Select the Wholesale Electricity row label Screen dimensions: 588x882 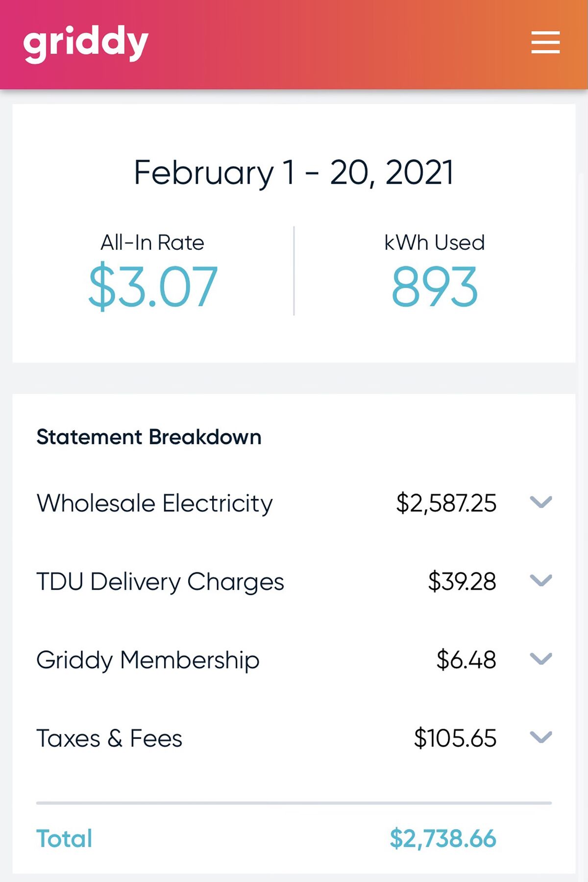point(155,504)
